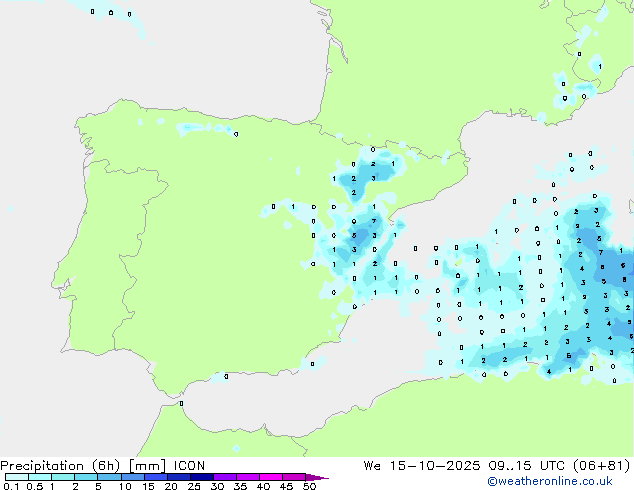The height and width of the screenshot is (490, 634).
Task: Click the '20' legend scale label
Action: 171,486
